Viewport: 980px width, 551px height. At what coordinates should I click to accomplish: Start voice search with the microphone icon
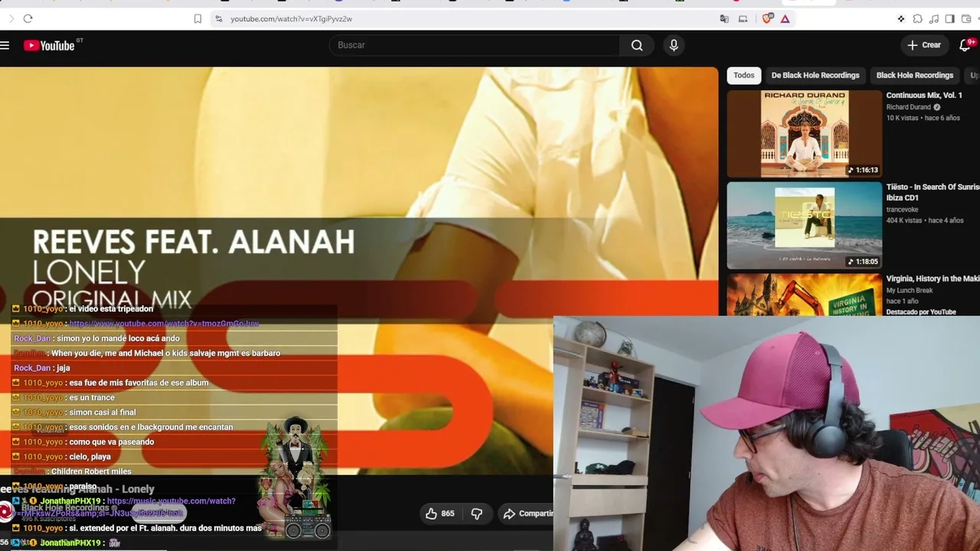click(674, 45)
